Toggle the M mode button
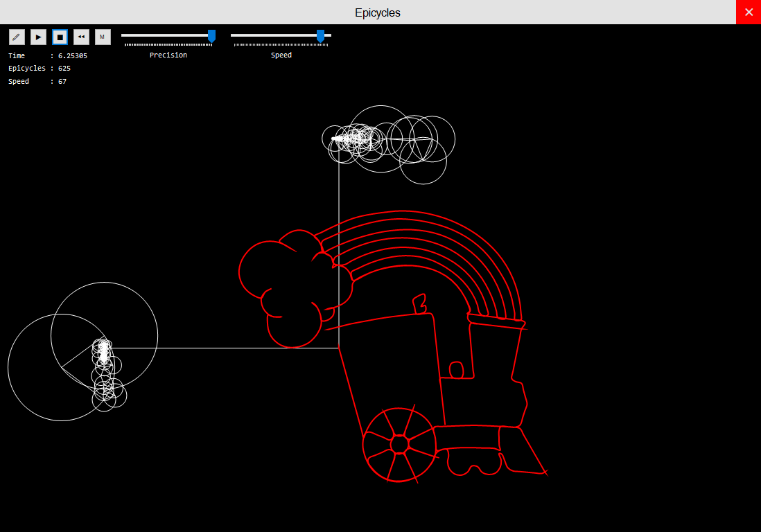Screen dimensions: 761x532 pyautogui.click(x=103, y=37)
